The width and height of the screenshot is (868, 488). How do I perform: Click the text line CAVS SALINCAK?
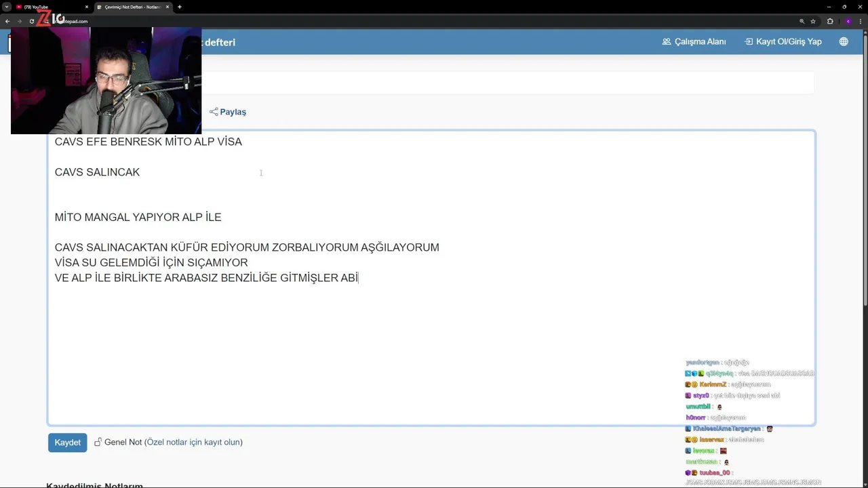97,172
